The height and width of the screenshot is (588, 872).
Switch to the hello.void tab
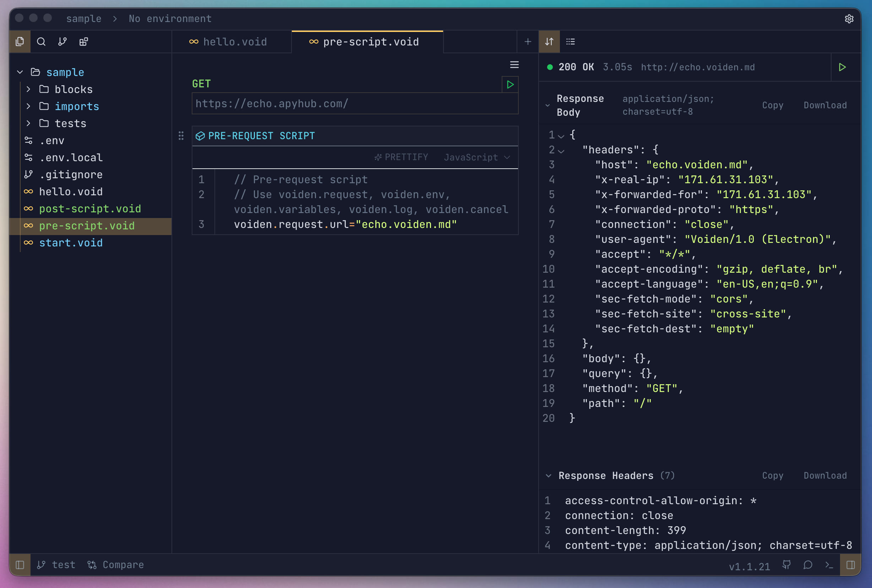235,42
